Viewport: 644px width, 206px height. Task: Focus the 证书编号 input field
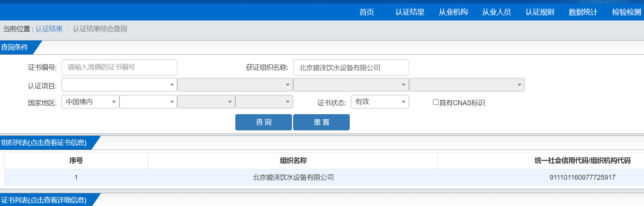click(x=119, y=68)
